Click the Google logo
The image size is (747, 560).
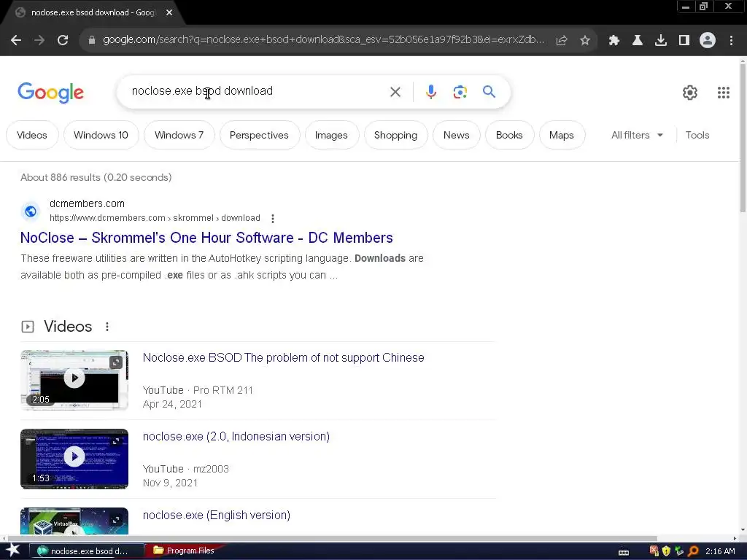coord(50,93)
